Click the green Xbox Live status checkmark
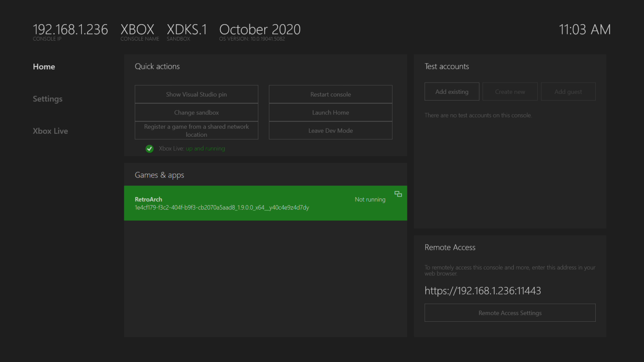This screenshot has height=362, width=644. coord(149,148)
